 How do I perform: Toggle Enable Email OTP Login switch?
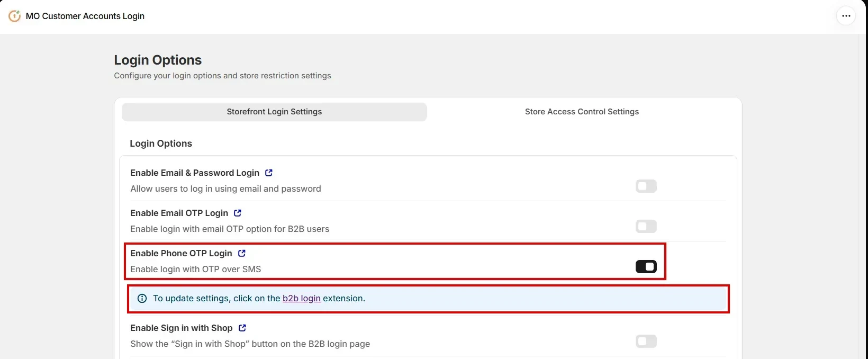(x=646, y=226)
